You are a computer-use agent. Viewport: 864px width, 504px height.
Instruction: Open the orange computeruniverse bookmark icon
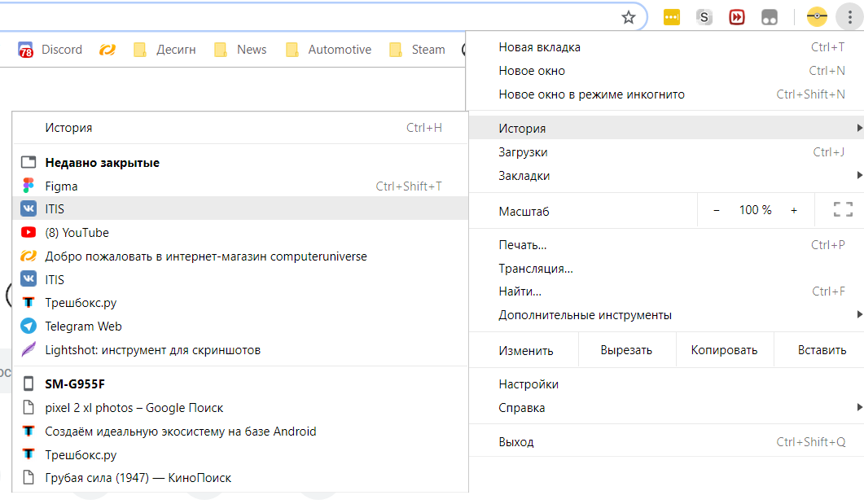coord(107,50)
